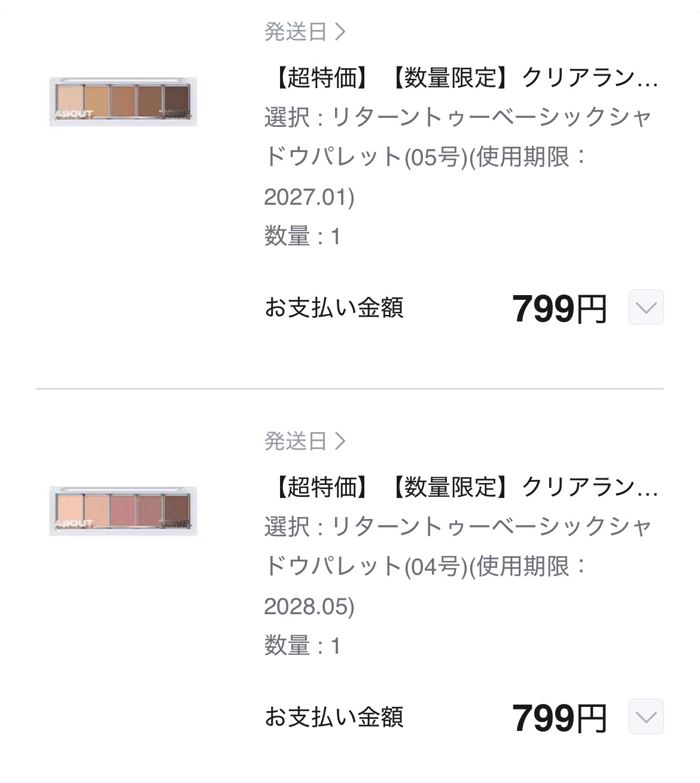Screen dimensions: 700x783
Task: Tap the arrow beside 発送日 on the 05号 order
Action: click(340, 32)
